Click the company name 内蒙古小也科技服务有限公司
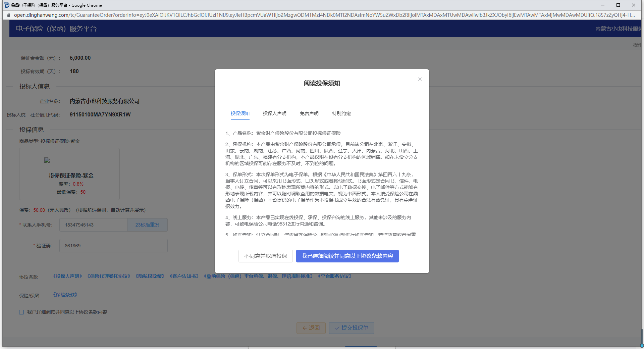The width and height of the screenshot is (644, 349). pyautogui.click(x=105, y=101)
